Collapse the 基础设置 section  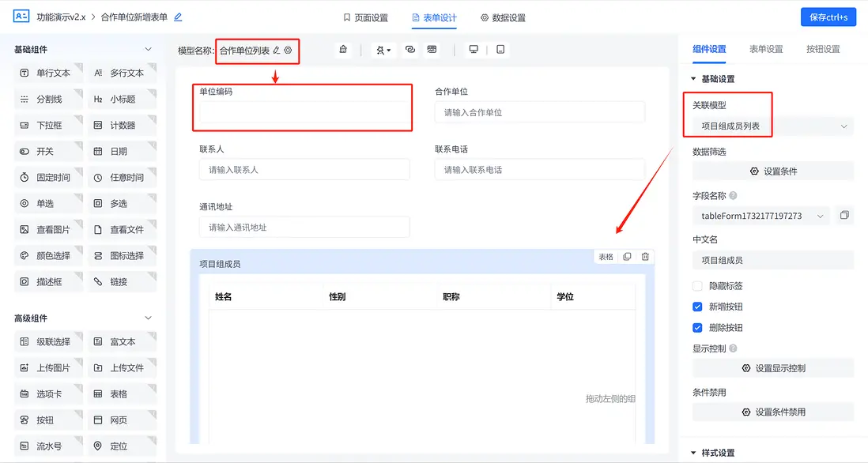pyautogui.click(x=693, y=78)
